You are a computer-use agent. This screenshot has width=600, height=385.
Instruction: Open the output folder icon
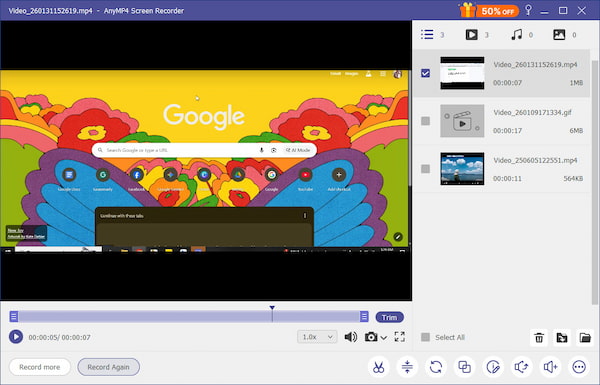coord(584,338)
